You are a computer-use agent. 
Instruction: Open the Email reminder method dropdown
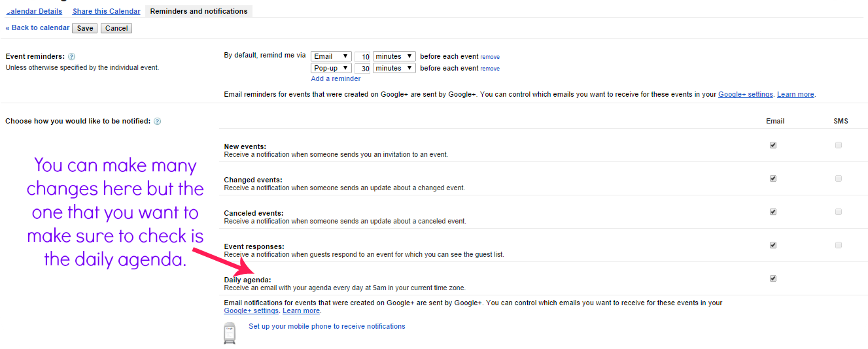[x=331, y=56]
